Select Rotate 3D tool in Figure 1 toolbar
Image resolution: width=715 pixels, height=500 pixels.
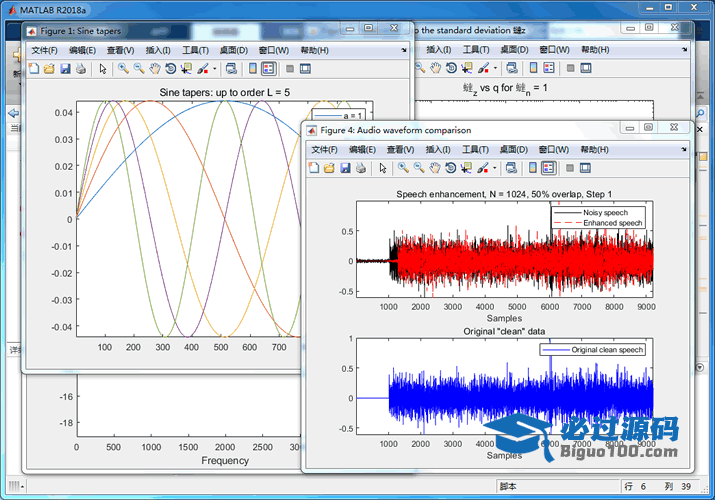tap(170, 69)
